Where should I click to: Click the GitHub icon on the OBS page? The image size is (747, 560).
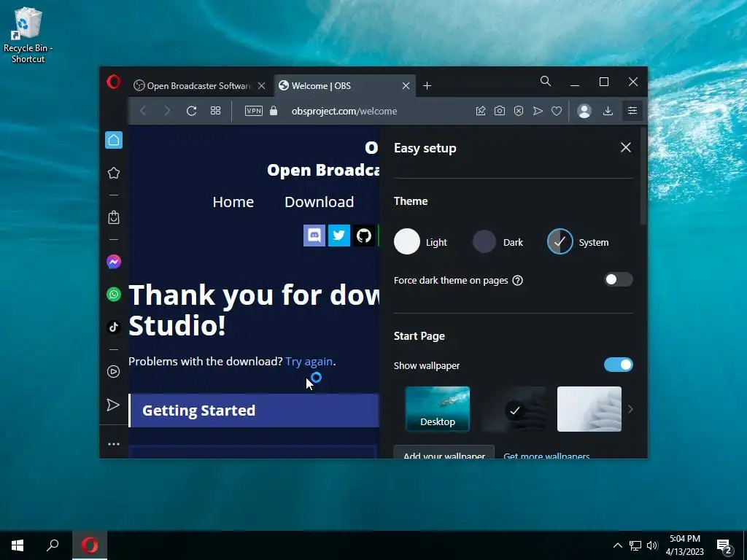pos(364,236)
